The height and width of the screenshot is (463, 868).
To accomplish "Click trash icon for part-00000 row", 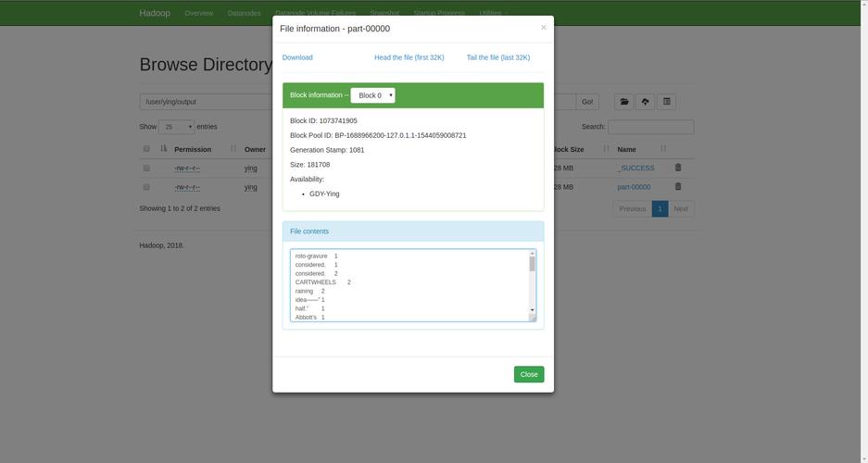I will click(x=678, y=187).
